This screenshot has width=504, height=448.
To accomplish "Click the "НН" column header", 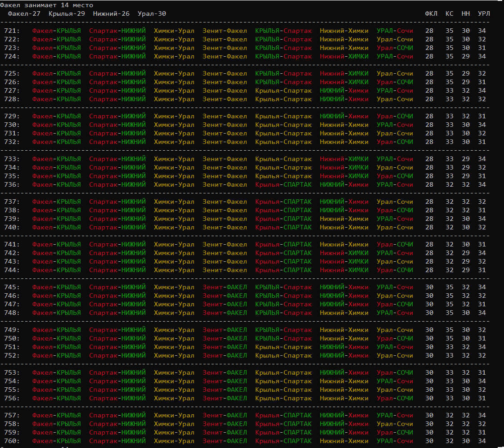I will 466,14.
